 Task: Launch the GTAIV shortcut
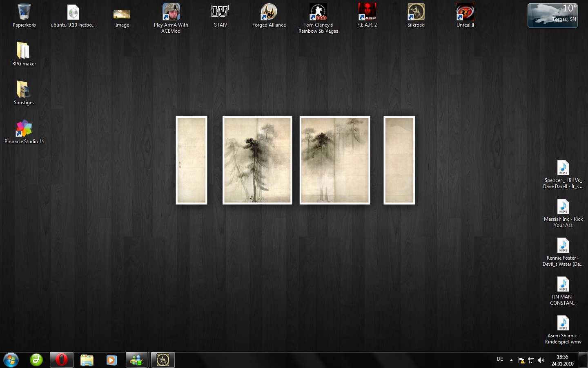click(x=220, y=16)
